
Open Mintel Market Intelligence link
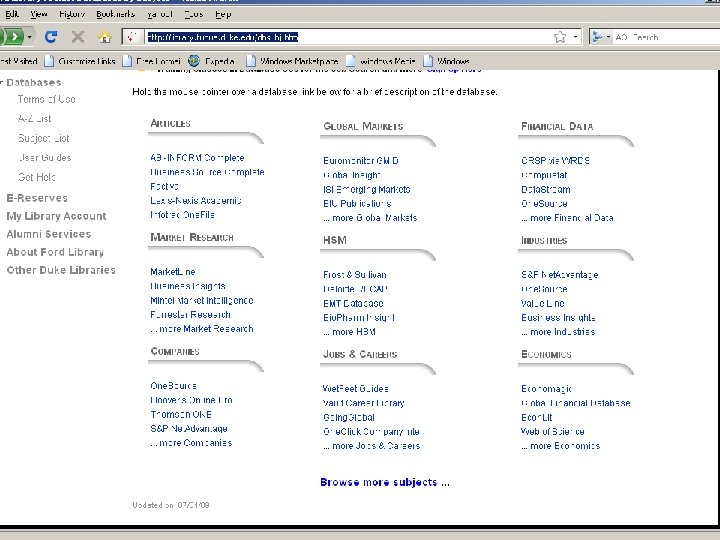(202, 300)
